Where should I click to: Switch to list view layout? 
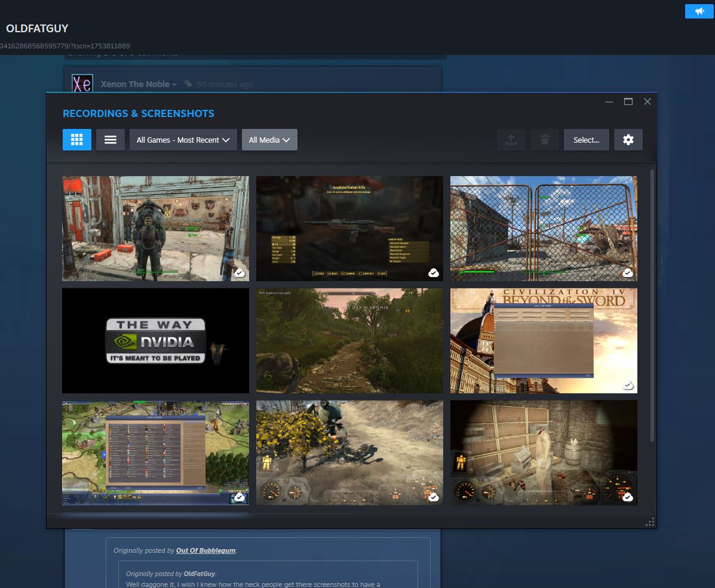(x=111, y=140)
